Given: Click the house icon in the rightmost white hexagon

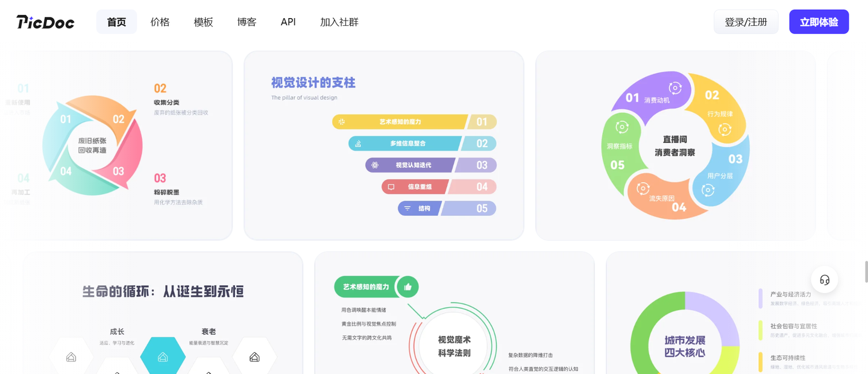Looking at the screenshot, I should [254, 357].
